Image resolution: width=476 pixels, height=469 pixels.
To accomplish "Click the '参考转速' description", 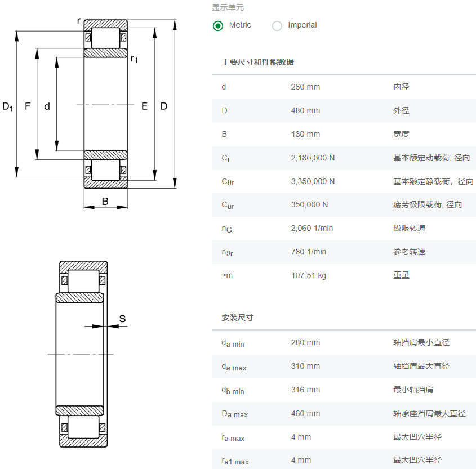I will (x=409, y=252).
